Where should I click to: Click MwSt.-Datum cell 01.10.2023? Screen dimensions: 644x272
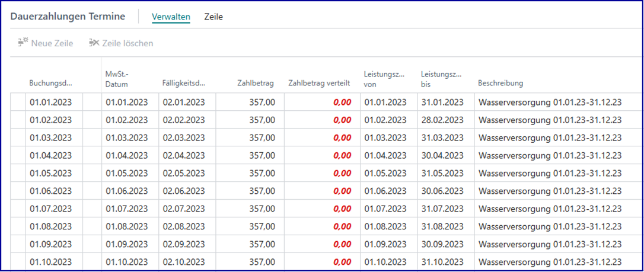(127, 262)
